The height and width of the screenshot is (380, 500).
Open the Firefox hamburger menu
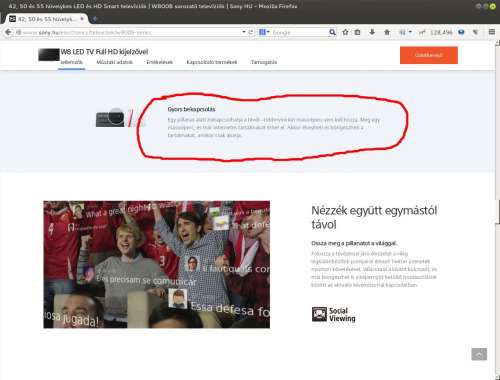pos(492,32)
